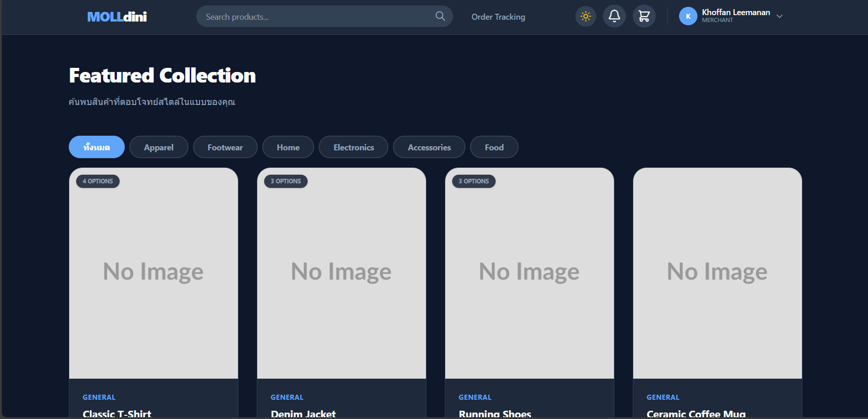
Task: Filter by Footwear category
Action: [225, 147]
